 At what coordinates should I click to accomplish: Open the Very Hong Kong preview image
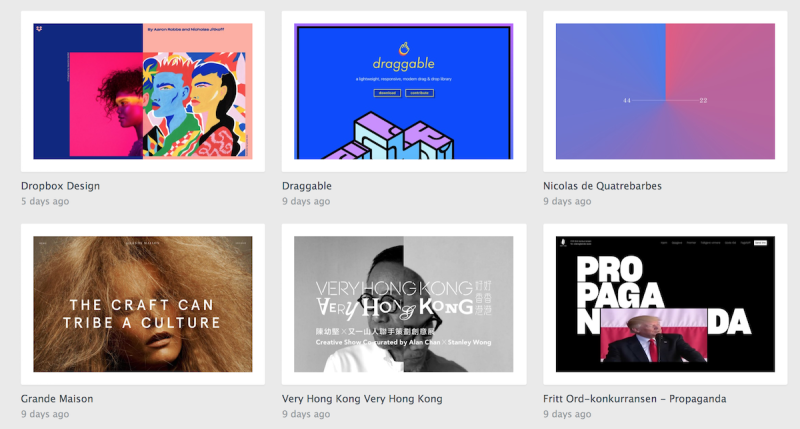404,304
